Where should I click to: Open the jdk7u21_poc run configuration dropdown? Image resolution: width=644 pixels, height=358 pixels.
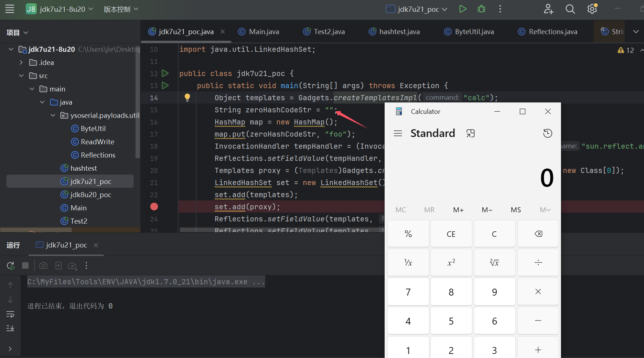click(417, 9)
